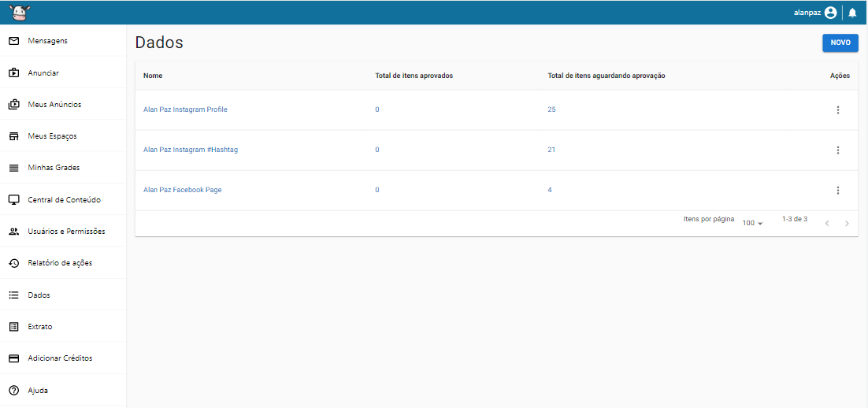Click the Nome column header
Screen dimensions: 868x408
click(x=153, y=76)
